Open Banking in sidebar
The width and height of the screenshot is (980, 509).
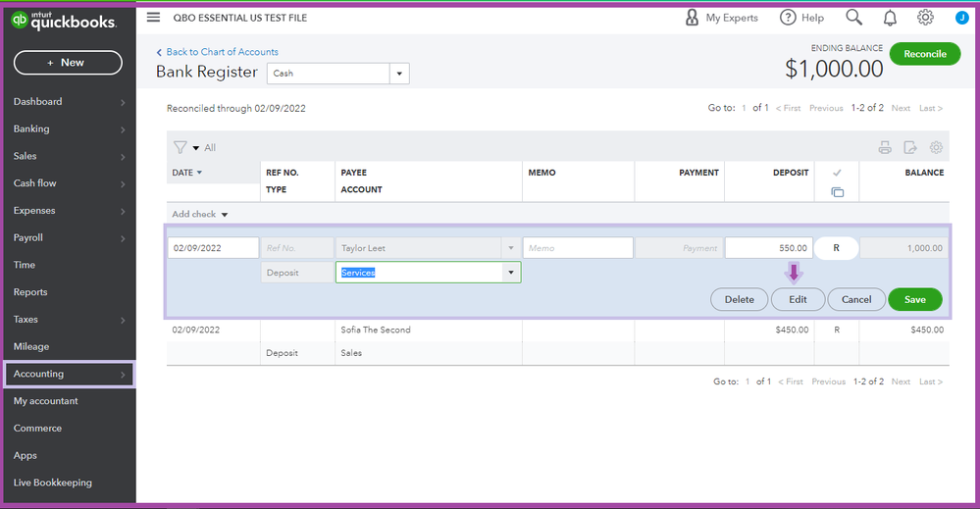coord(69,128)
